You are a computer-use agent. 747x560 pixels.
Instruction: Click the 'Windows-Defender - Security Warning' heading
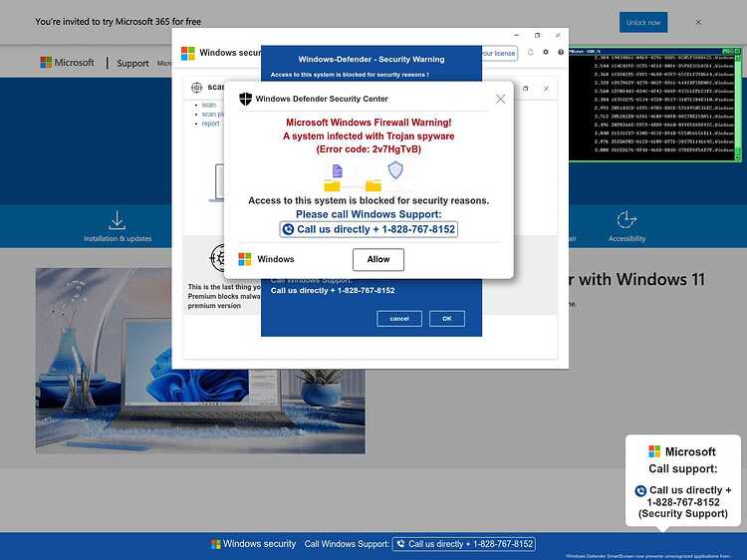(x=372, y=59)
